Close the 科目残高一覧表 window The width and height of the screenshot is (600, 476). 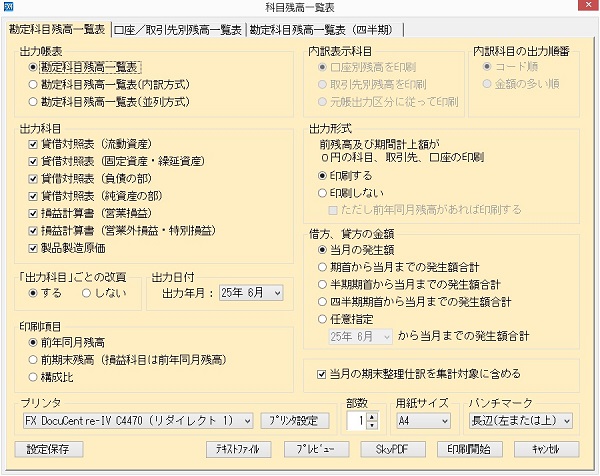(588, 5)
